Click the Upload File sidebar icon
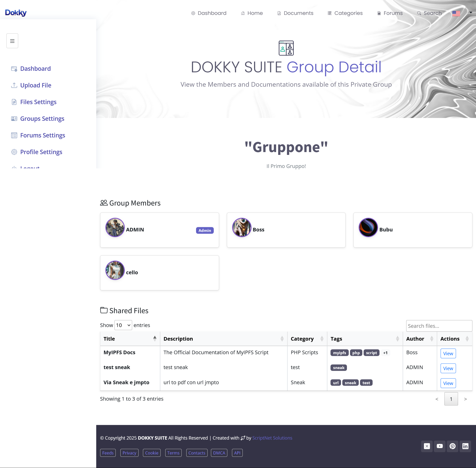Image resolution: width=476 pixels, height=468 pixels. tap(14, 85)
